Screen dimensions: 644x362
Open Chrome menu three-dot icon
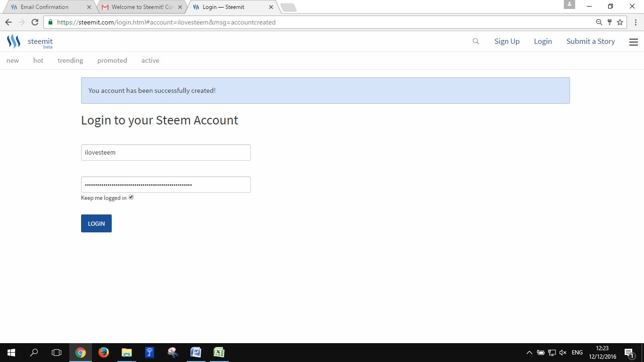tap(635, 22)
